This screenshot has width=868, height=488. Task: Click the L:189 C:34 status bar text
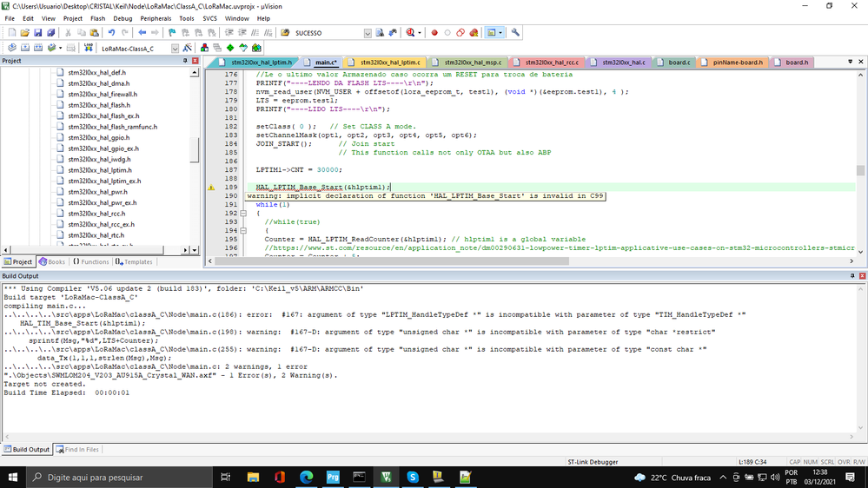pos(752,461)
